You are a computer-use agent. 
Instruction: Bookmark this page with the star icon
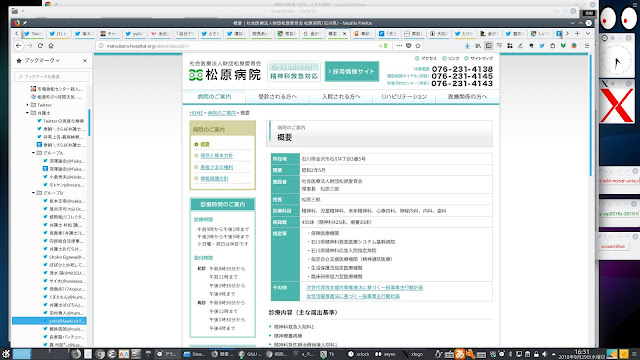418,46
